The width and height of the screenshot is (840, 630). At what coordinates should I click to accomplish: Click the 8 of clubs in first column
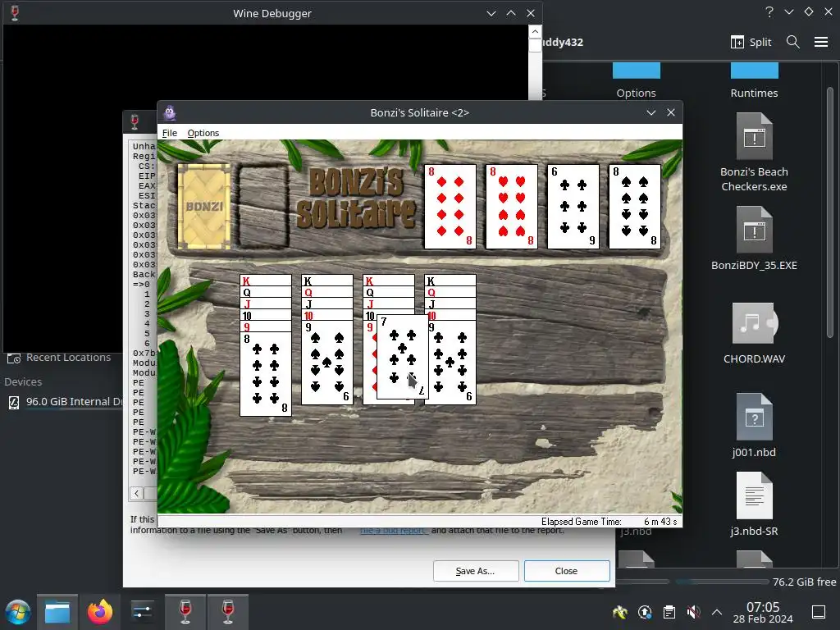pyautogui.click(x=266, y=374)
